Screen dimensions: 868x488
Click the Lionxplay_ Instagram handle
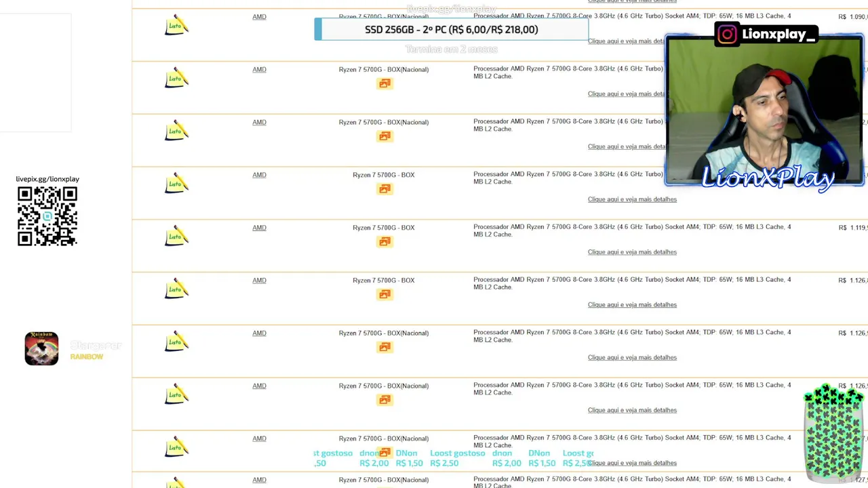[x=778, y=34]
